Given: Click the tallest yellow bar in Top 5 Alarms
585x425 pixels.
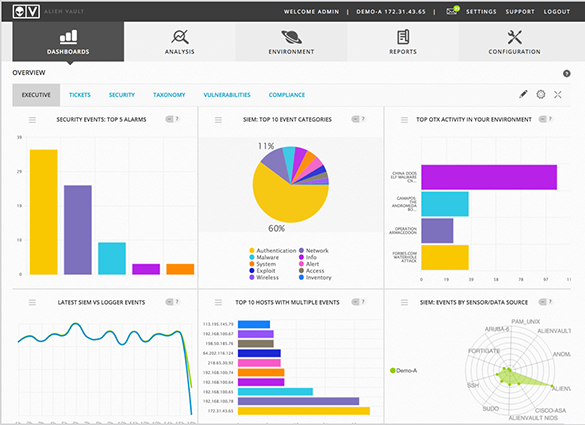Looking at the screenshot, I should coord(44,212).
